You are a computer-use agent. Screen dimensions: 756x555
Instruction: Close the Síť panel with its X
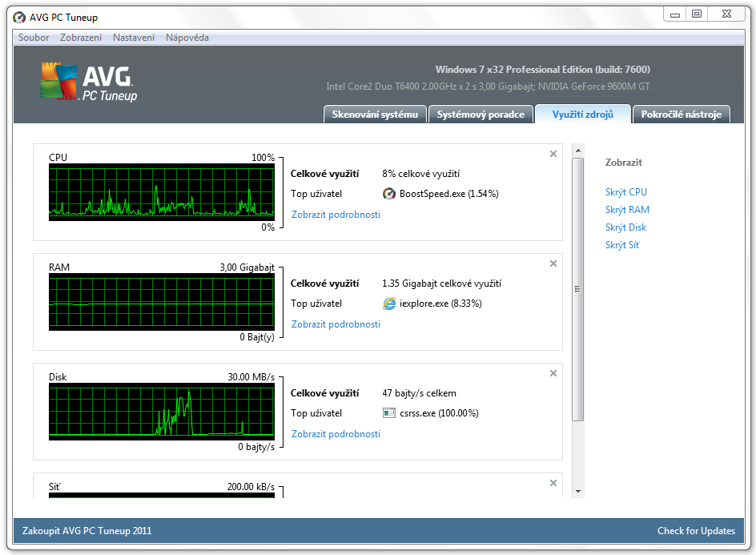tap(553, 483)
